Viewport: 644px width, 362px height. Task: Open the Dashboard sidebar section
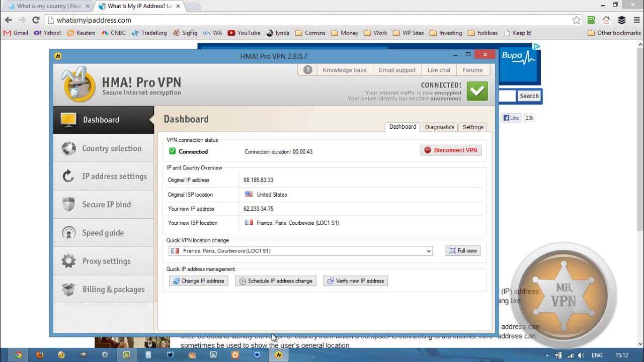[x=103, y=120]
